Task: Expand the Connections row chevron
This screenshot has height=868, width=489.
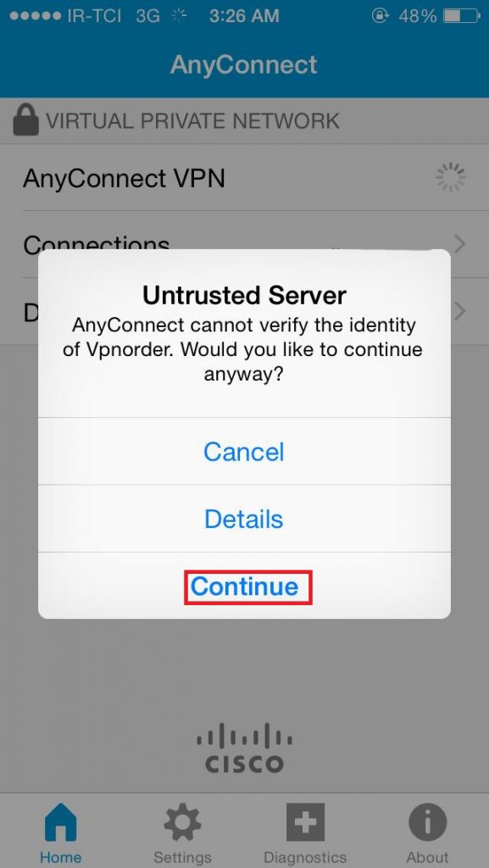Action: [459, 243]
